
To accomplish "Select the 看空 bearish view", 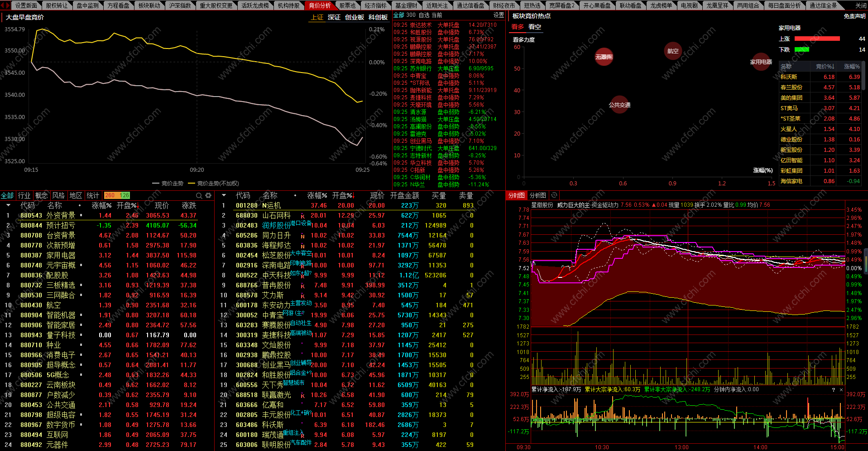I will (x=535, y=27).
